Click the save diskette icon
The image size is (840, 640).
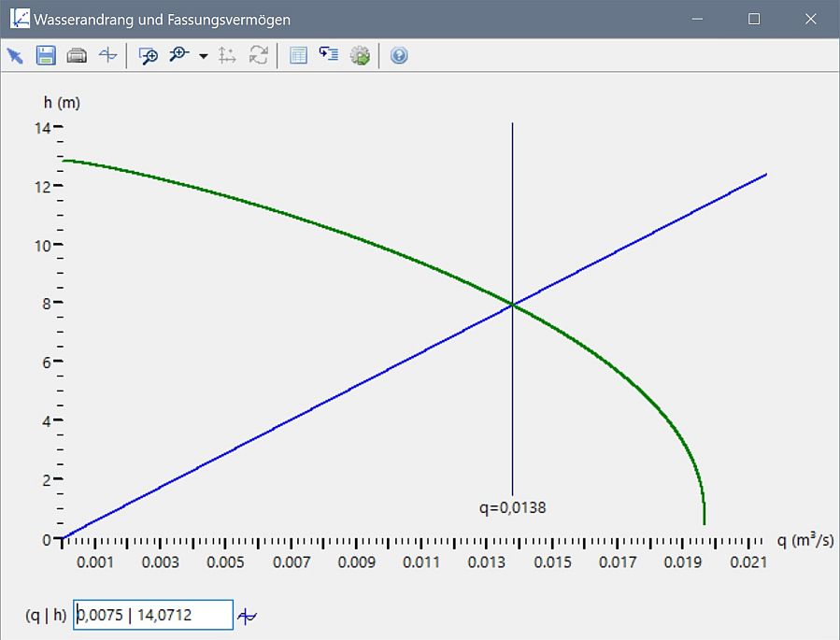point(46,56)
